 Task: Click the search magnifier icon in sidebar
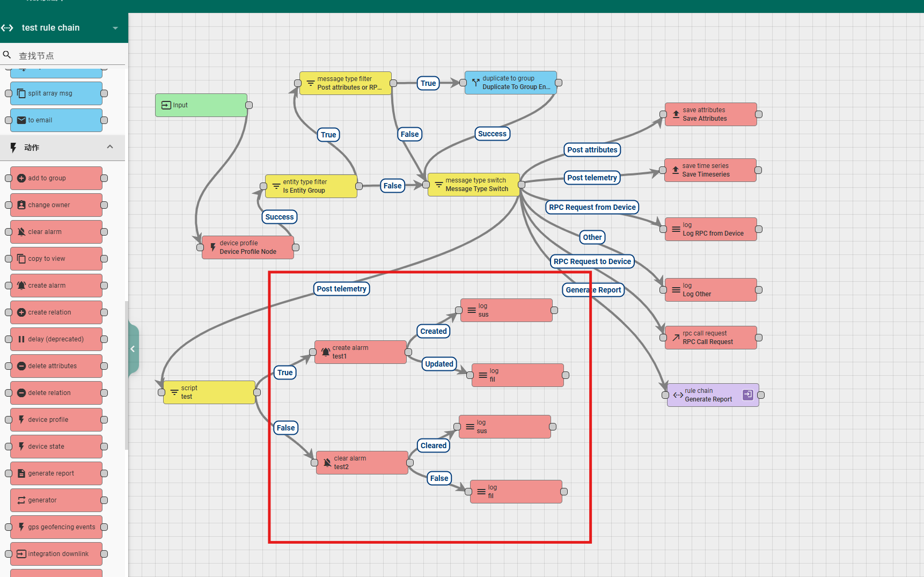[x=7, y=55]
